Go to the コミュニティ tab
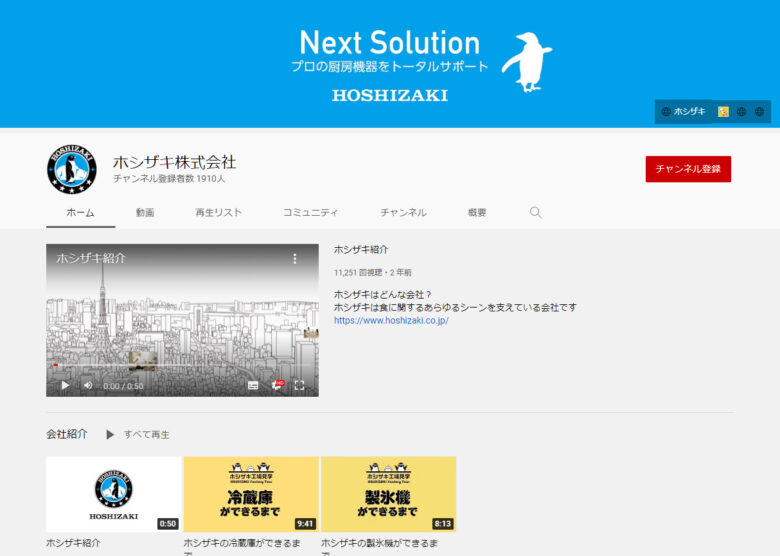This screenshot has width=780, height=556. (310, 213)
